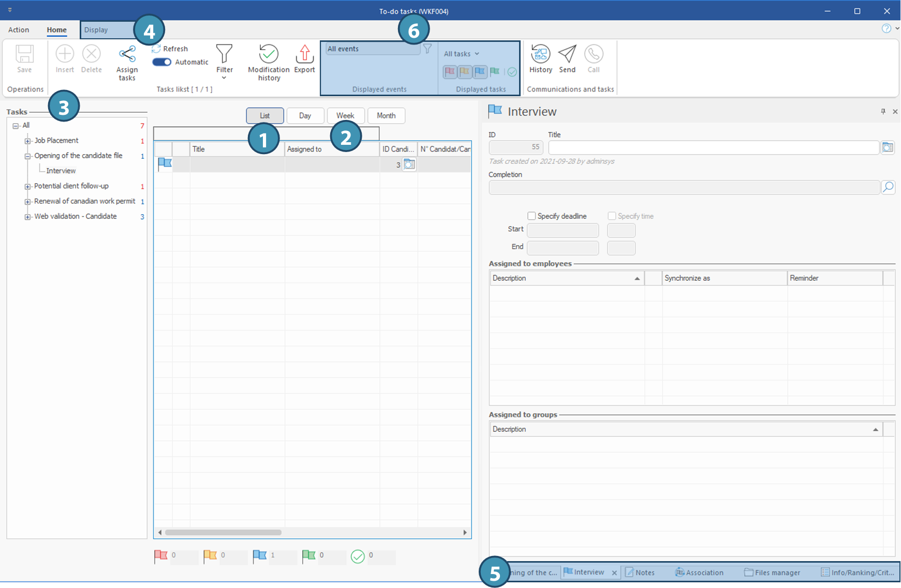
Task: Open the All tasks dropdown
Action: tap(462, 54)
